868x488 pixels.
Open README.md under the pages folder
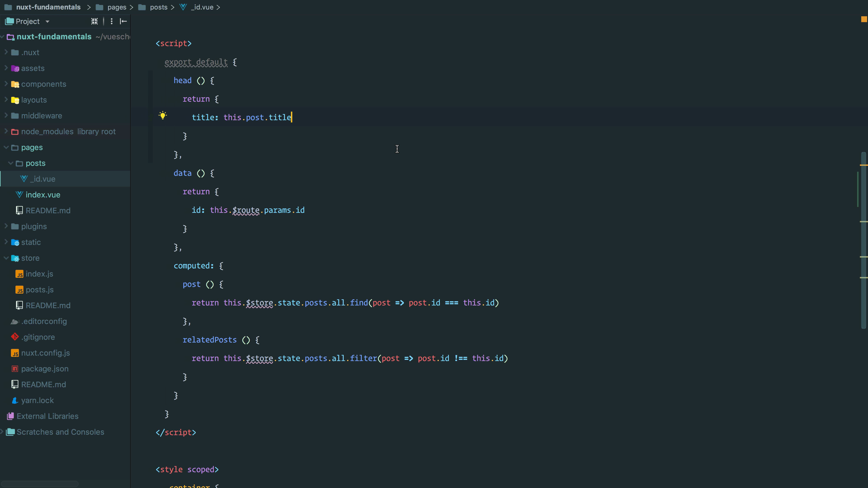click(48, 211)
